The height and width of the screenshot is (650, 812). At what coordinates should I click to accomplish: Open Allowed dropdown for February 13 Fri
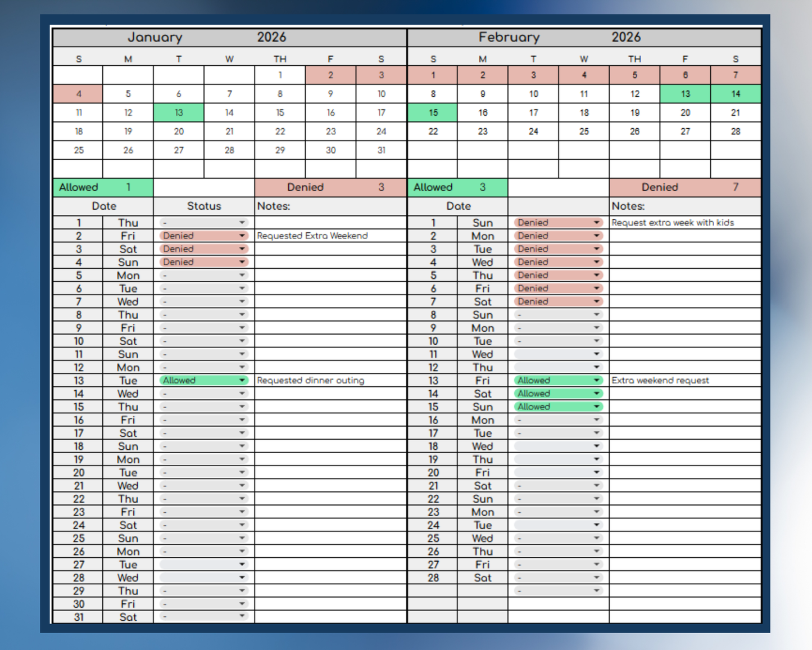[x=559, y=380]
